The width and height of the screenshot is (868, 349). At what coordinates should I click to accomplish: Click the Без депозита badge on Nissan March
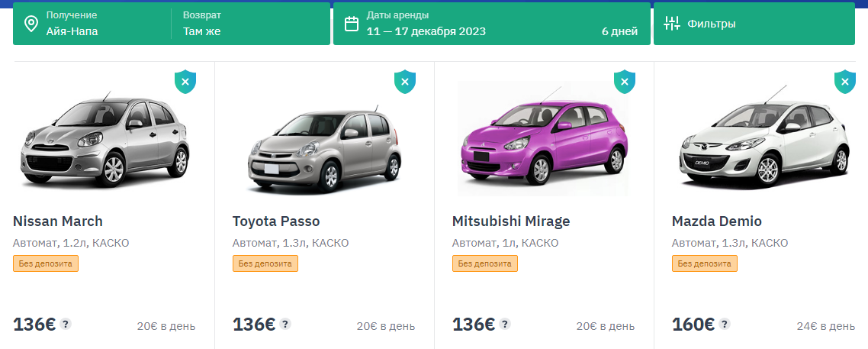tap(46, 263)
